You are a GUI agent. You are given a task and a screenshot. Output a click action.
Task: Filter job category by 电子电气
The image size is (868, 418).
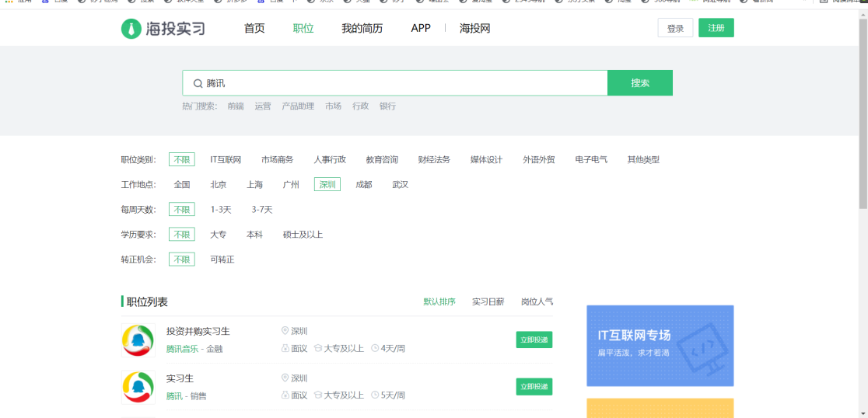591,160
